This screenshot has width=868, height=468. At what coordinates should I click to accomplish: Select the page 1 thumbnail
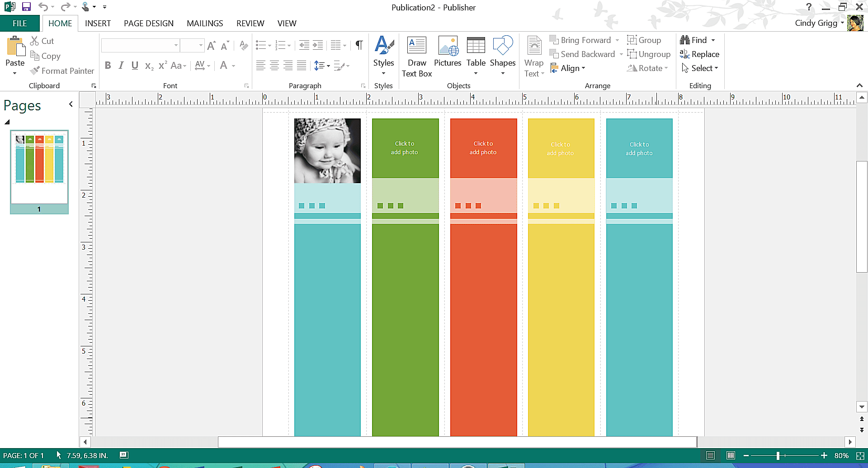[x=39, y=172]
